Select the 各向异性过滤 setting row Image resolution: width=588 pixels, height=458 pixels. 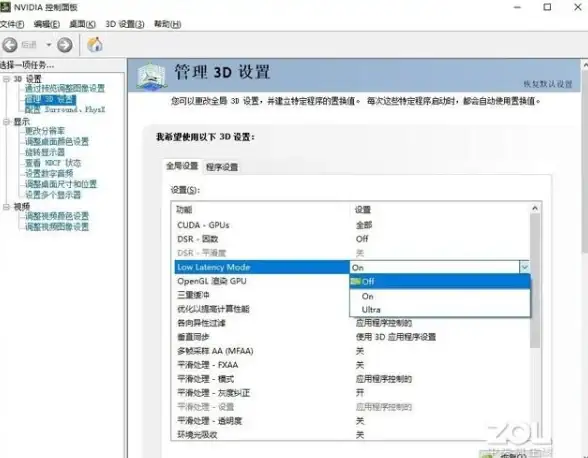point(352,323)
